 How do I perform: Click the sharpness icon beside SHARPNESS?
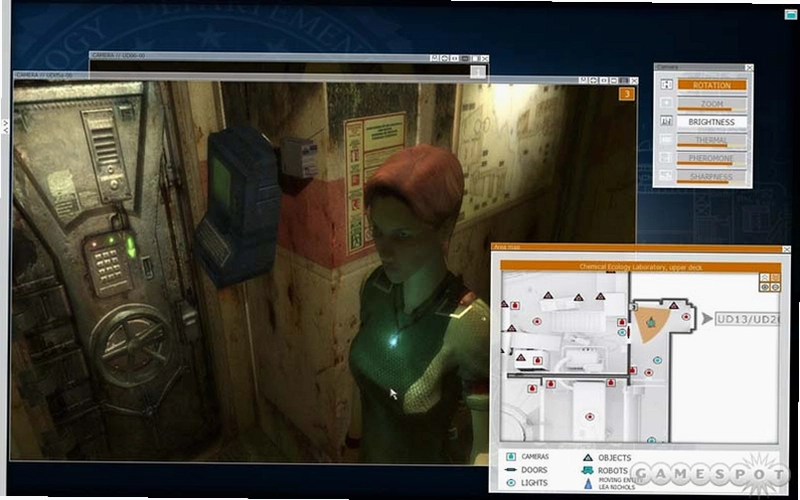pyautogui.click(x=666, y=176)
